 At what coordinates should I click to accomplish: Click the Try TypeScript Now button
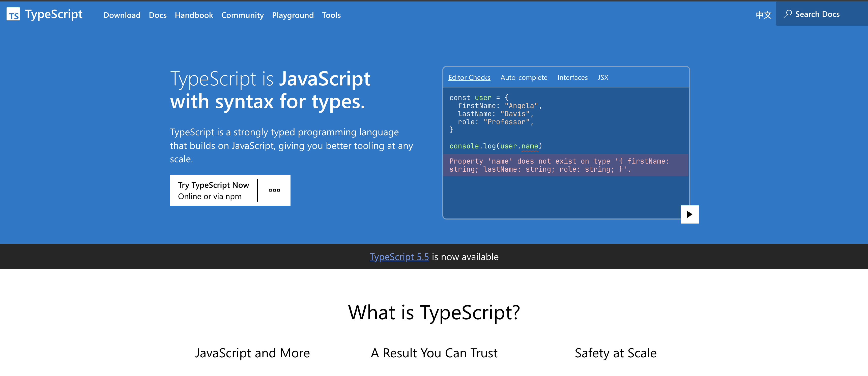tap(214, 190)
